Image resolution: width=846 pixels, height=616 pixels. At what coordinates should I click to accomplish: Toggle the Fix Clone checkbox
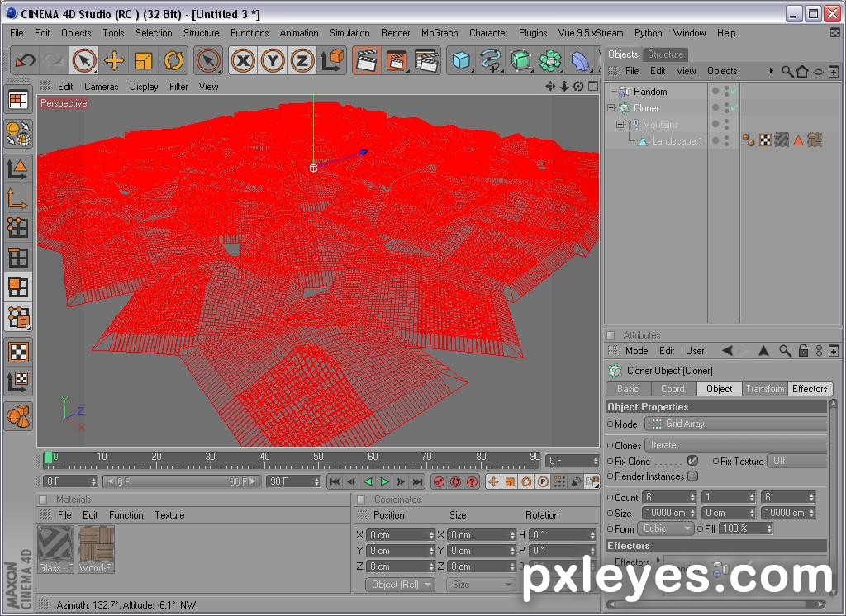click(x=693, y=461)
